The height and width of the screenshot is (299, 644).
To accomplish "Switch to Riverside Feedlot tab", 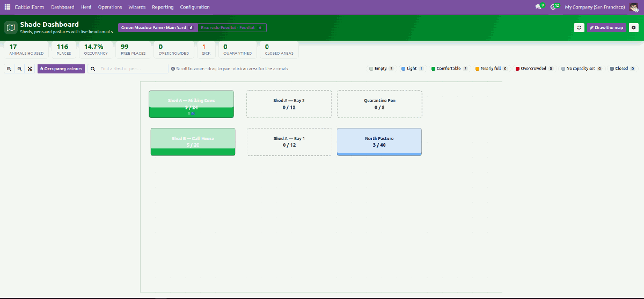I will [x=232, y=27].
